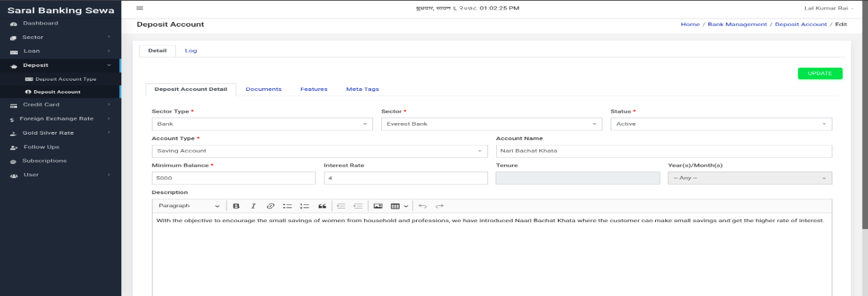Click the Follow Ups icon in sidebar

pyautogui.click(x=13, y=147)
